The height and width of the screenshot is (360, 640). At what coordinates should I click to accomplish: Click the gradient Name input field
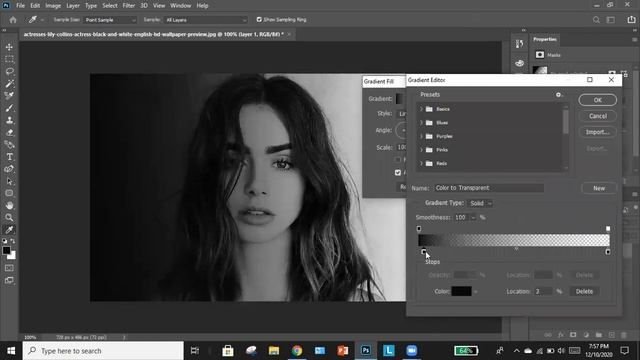(489, 188)
